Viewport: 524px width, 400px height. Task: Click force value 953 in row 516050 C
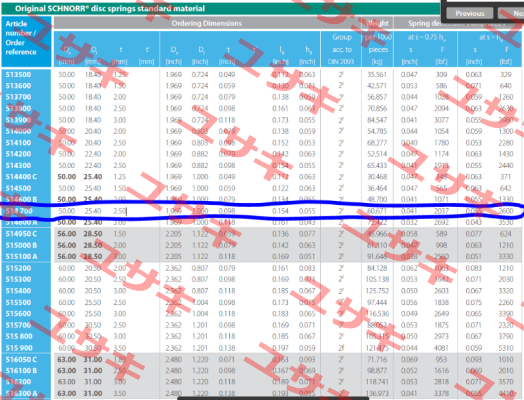(441, 360)
